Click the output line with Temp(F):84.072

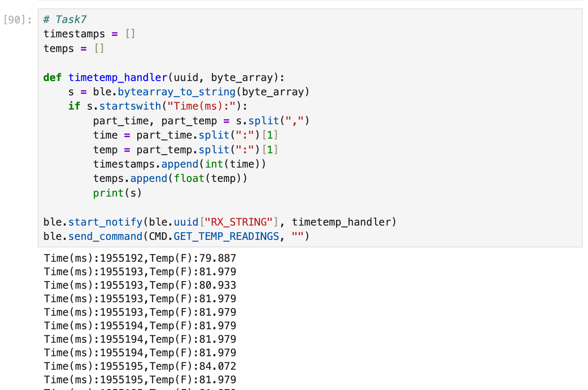pyautogui.click(x=139, y=366)
